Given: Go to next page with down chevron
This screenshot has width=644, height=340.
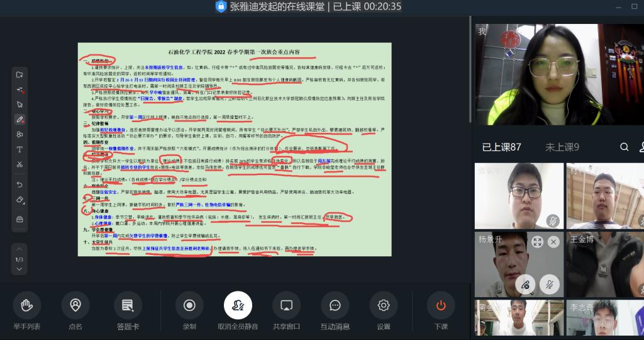Looking at the screenshot, I should (x=19, y=269).
